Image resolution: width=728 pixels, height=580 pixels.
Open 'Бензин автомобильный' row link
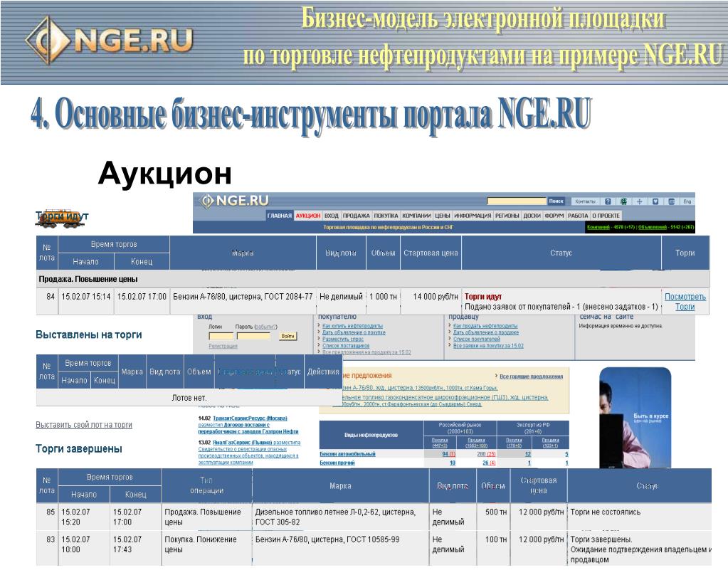pyautogui.click(x=347, y=454)
